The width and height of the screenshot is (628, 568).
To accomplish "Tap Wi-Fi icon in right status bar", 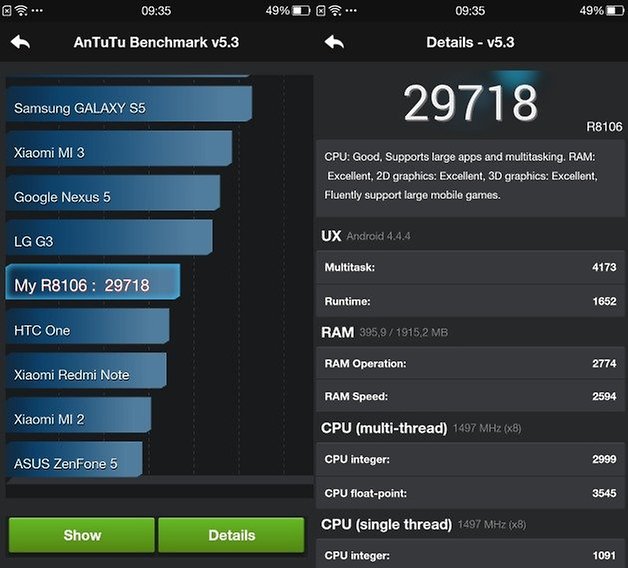I will [335, 10].
